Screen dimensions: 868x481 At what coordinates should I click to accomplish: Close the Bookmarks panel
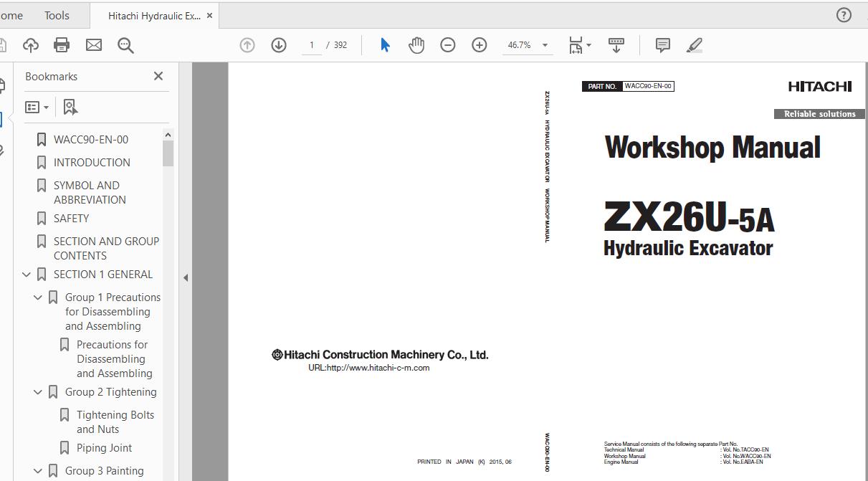pyautogui.click(x=158, y=76)
